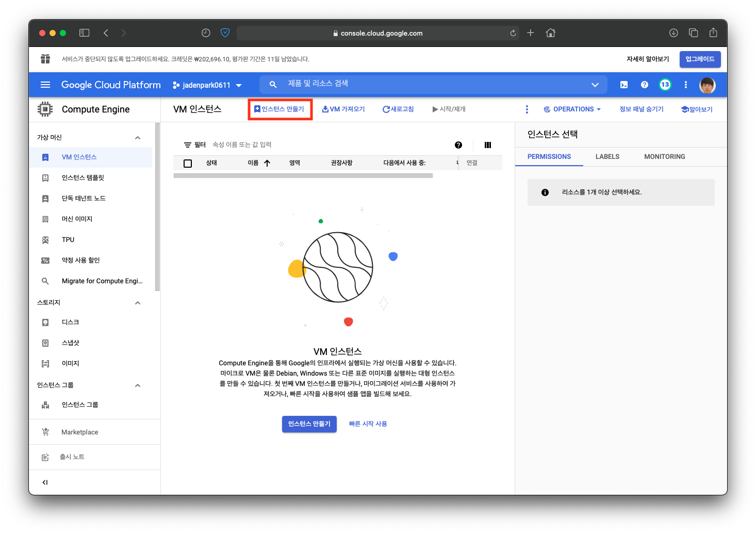Image resolution: width=756 pixels, height=533 pixels.
Task: Click the blue 인스턴스 만들기 button below description
Action: (x=309, y=424)
